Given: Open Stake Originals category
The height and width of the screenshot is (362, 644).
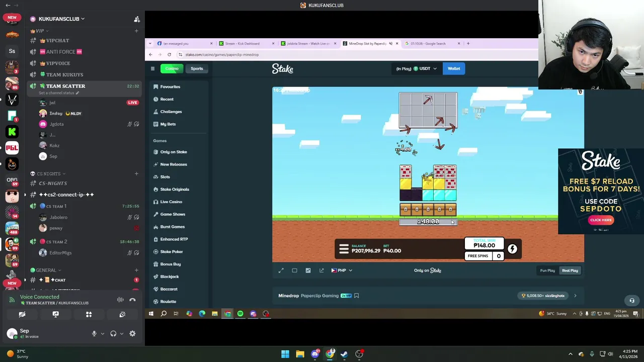Looking at the screenshot, I should point(179,189).
